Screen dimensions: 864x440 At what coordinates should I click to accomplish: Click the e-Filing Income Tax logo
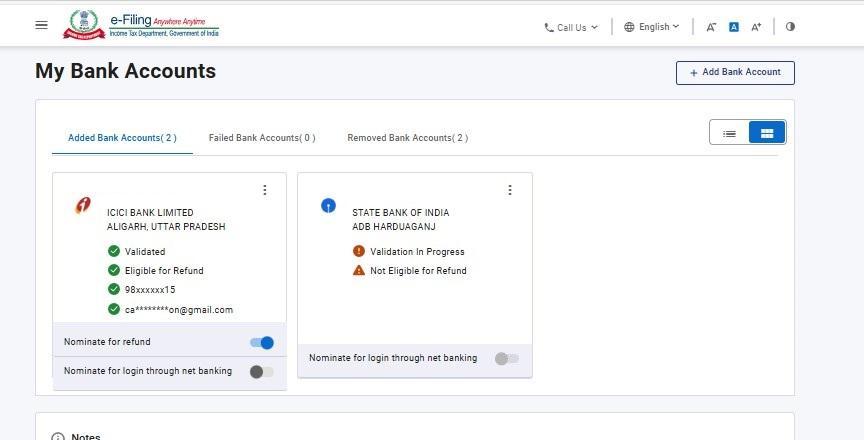(141, 25)
